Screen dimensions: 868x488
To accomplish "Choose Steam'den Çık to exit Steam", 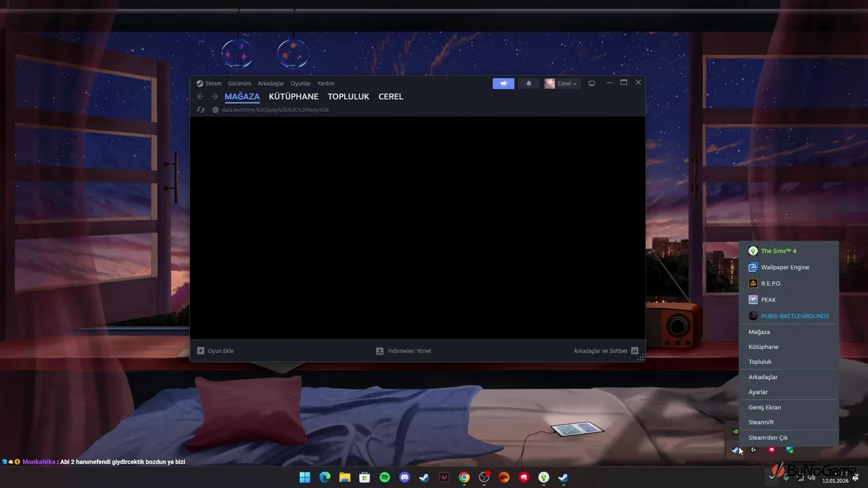I will (789, 438).
